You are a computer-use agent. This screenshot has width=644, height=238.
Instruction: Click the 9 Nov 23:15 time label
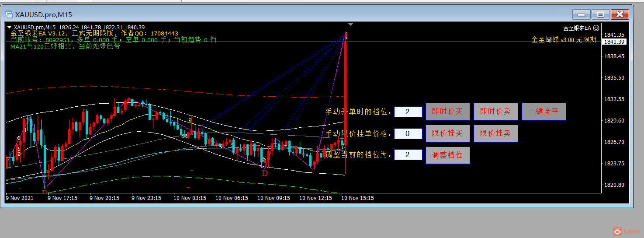pyautogui.click(x=146, y=198)
